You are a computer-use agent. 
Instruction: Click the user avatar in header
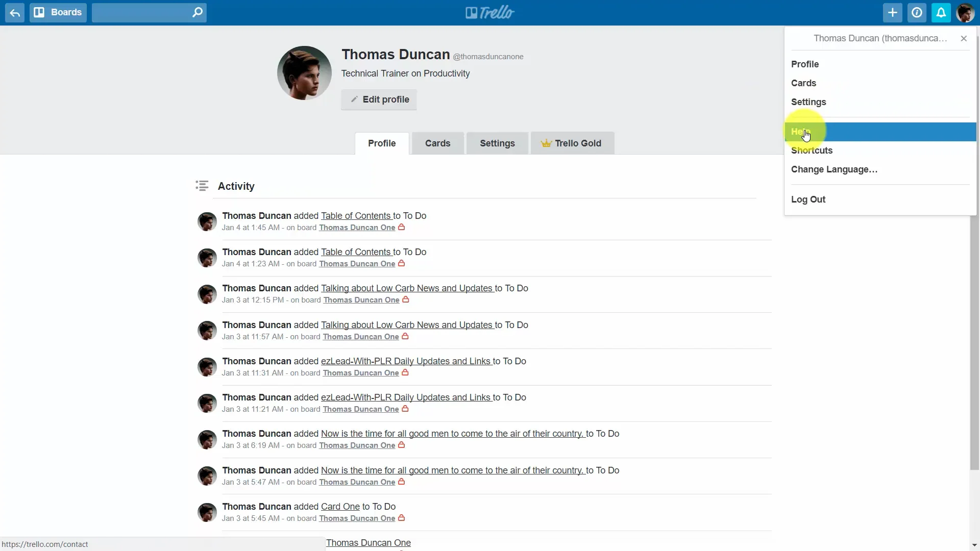[x=965, y=13]
